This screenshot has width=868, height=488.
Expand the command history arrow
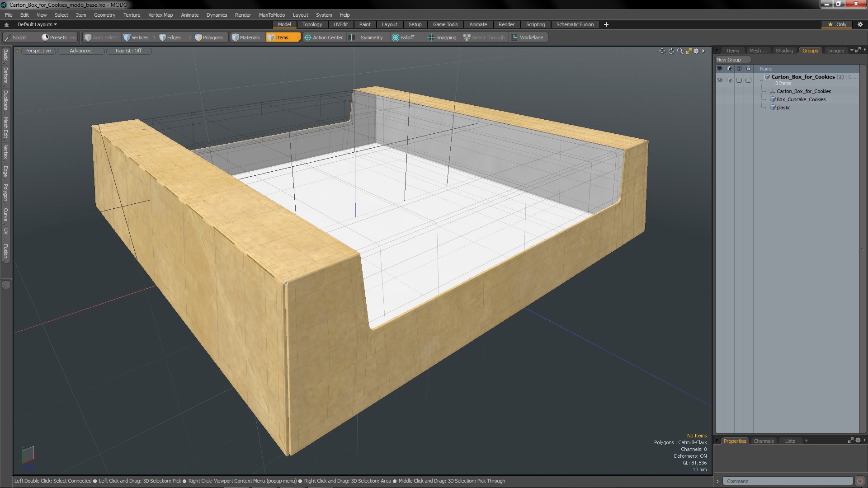click(x=717, y=481)
